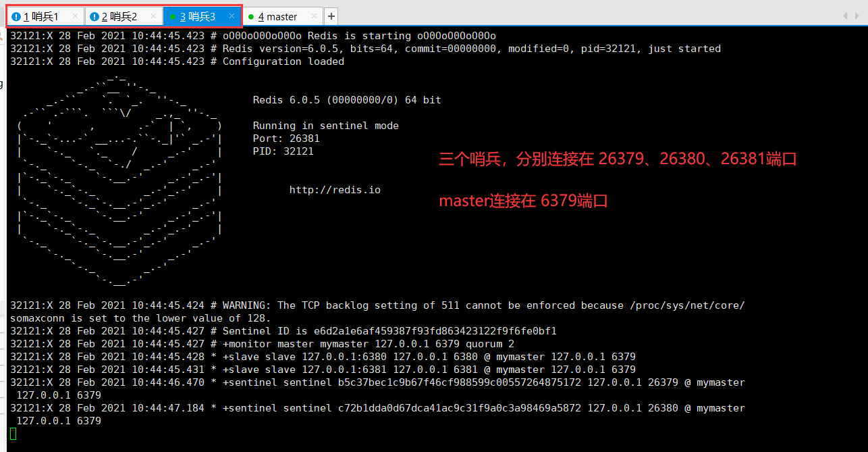Click the 'Port: 26381' text
This screenshot has height=452, width=868.
tap(286, 139)
